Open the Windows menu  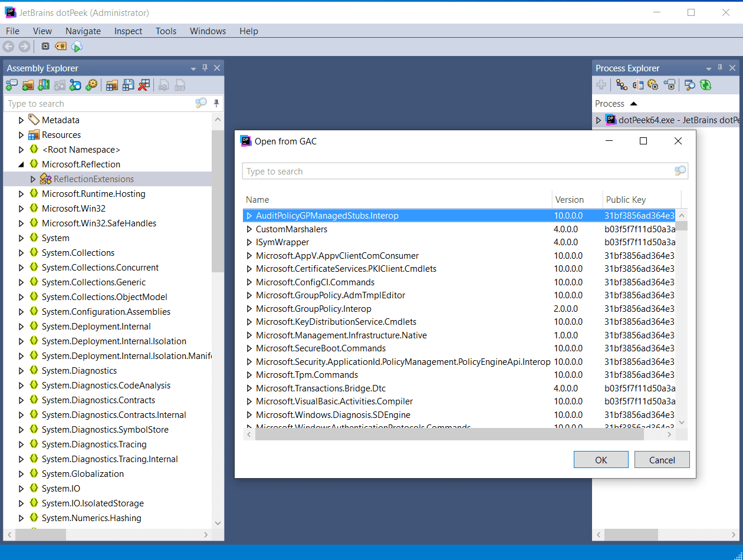pyautogui.click(x=208, y=31)
